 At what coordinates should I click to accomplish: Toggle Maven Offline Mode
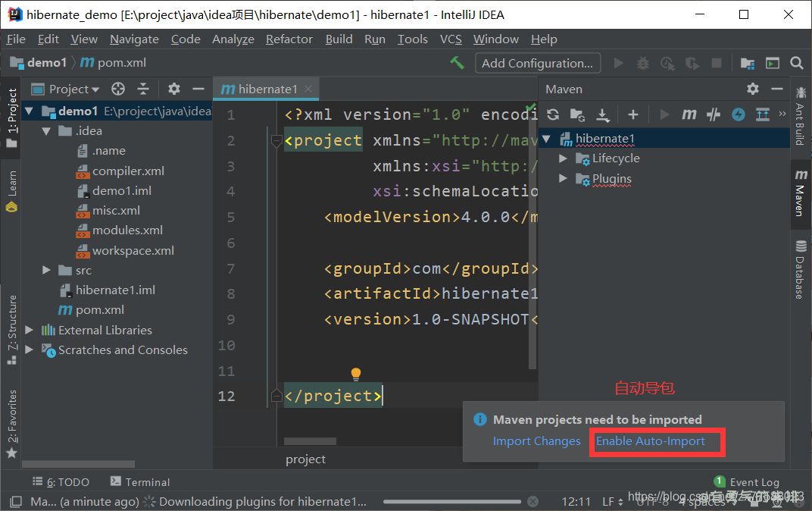click(x=713, y=114)
